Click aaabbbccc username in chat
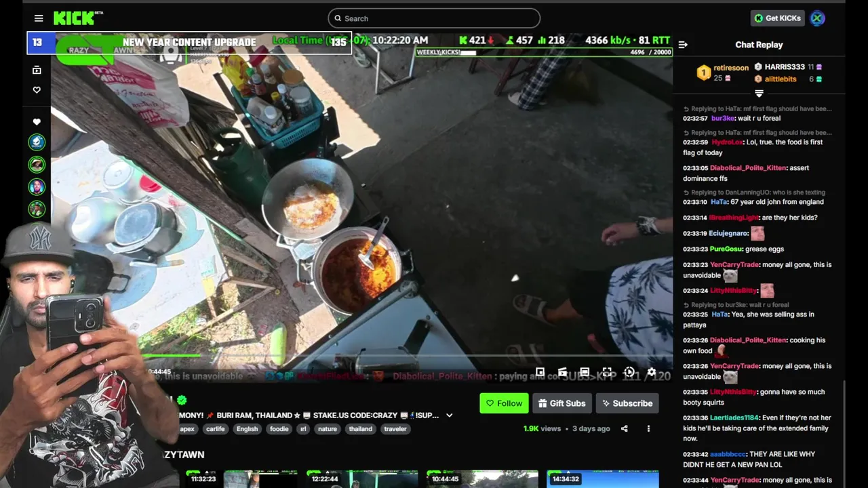The width and height of the screenshot is (868, 488). point(728,454)
